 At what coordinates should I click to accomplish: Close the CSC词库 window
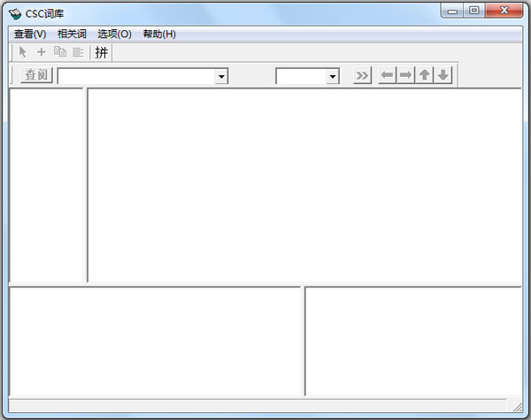coord(504,11)
